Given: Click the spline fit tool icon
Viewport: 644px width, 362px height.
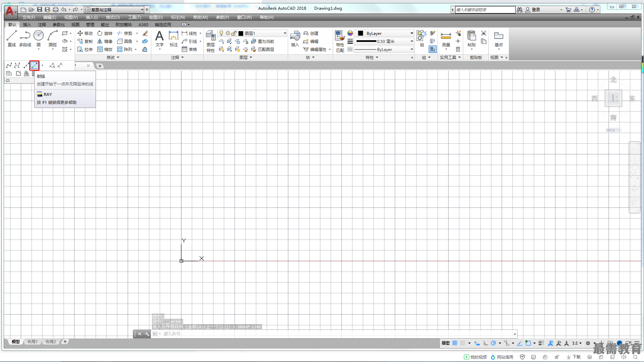Looking at the screenshot, I should coord(9,65).
